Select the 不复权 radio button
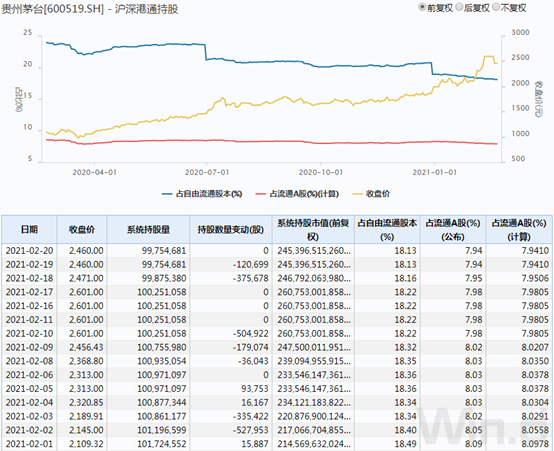 [x=496, y=7]
